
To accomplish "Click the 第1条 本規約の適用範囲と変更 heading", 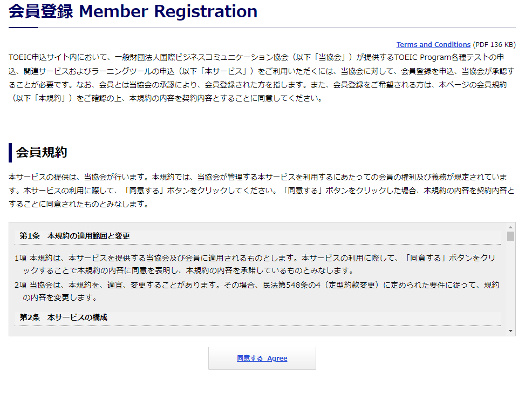I will tap(74, 236).
